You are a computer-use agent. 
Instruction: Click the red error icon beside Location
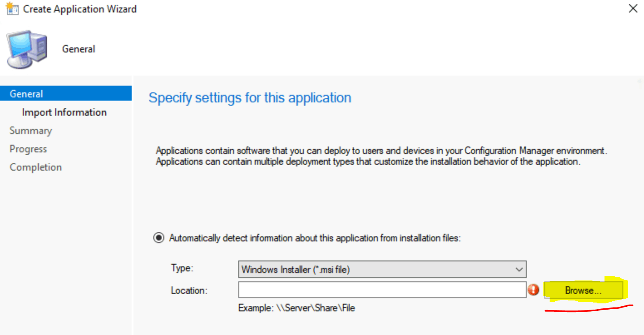533,290
